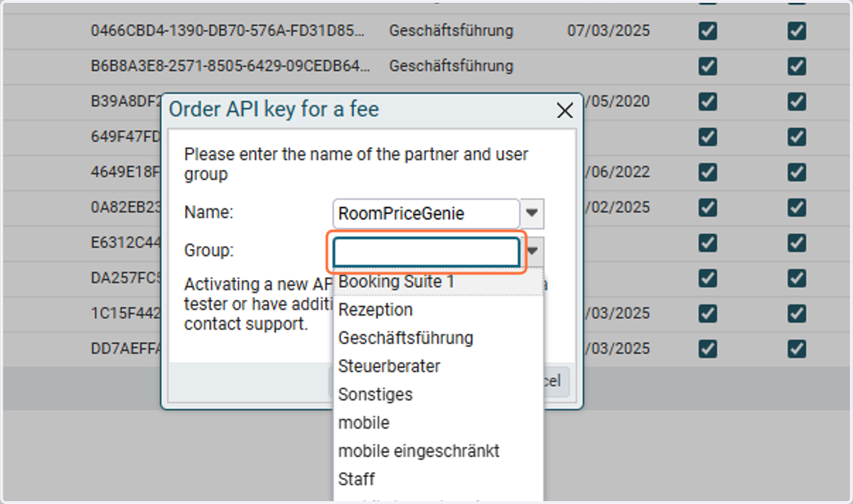Click the truncated key starting DD7AEFFA

pos(126,348)
